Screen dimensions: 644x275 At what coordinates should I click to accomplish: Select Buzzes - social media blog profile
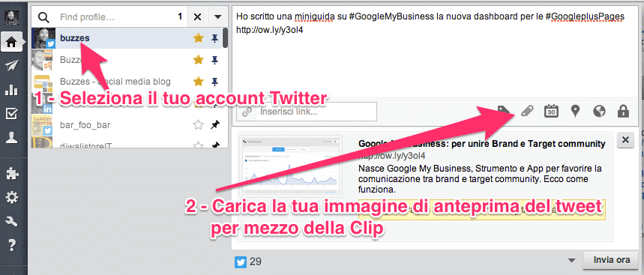[x=127, y=81]
